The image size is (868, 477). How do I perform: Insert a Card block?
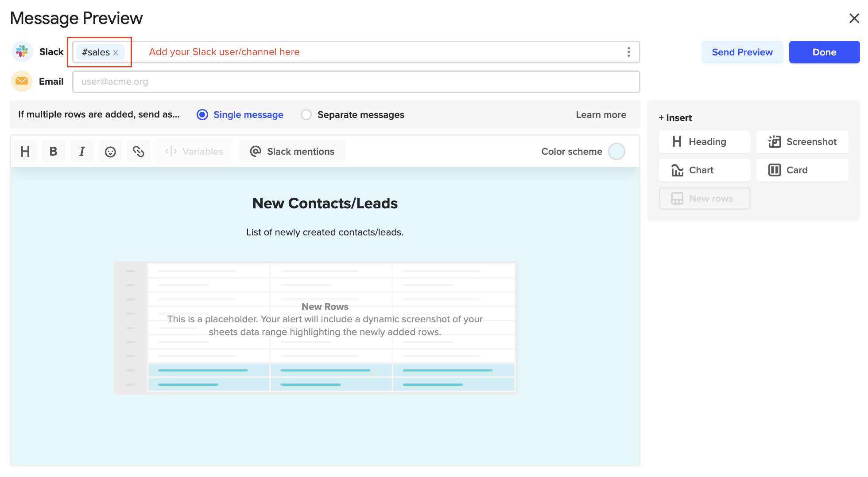click(802, 170)
